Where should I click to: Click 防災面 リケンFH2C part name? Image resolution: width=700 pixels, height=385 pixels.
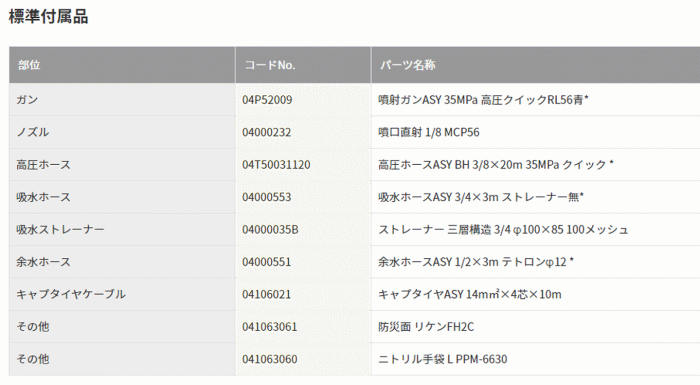pos(426,326)
